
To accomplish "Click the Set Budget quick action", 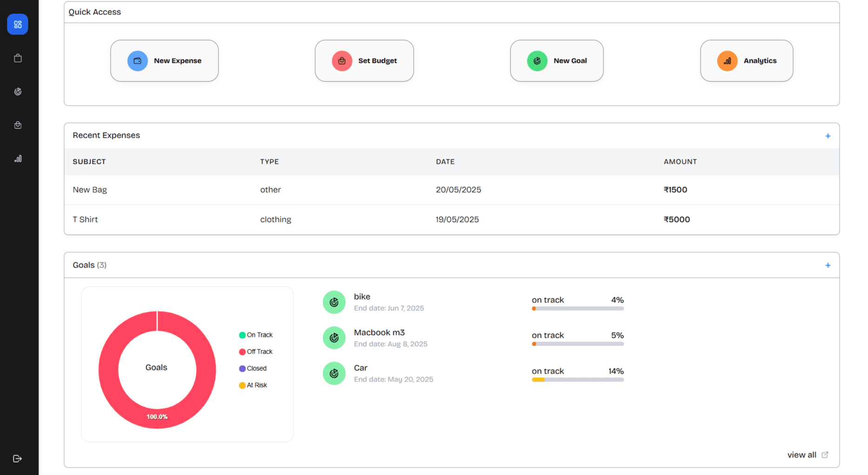I will pyautogui.click(x=364, y=60).
